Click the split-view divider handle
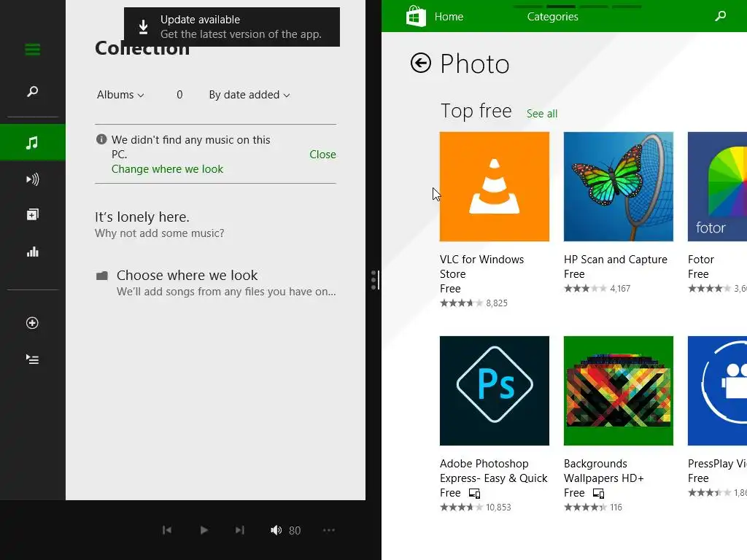 tap(374, 280)
